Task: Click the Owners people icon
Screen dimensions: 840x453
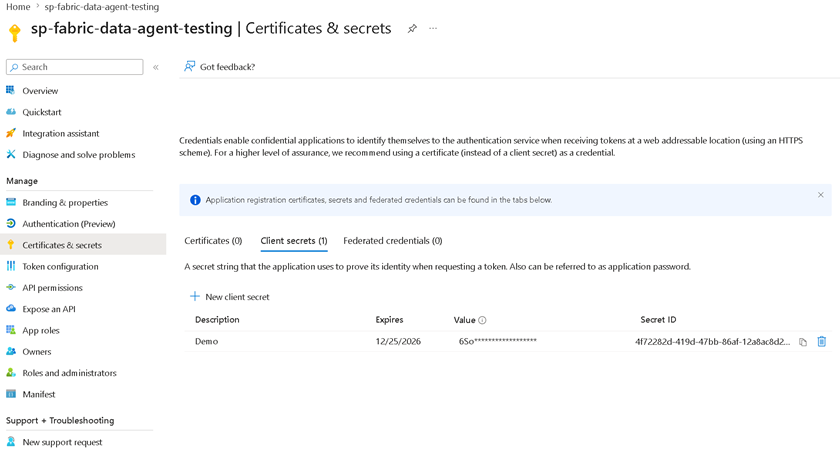Action: (x=11, y=351)
